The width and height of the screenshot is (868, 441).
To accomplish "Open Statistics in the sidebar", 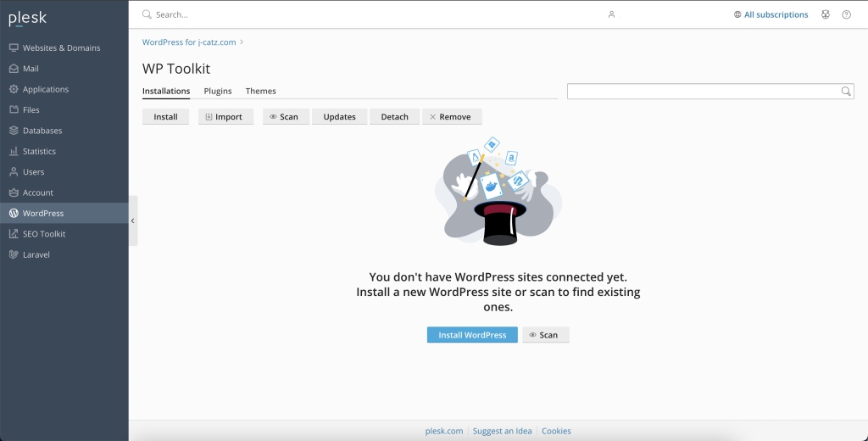I will (64, 151).
